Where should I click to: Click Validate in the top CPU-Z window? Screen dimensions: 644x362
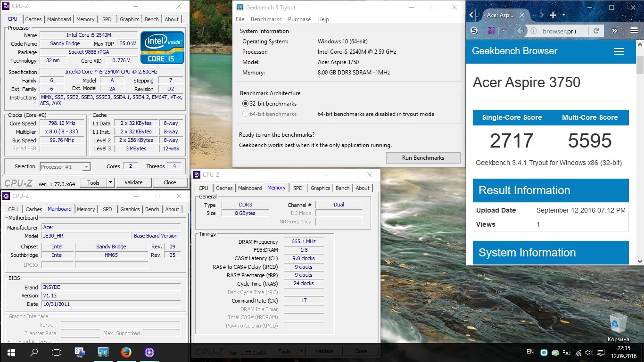133,182
